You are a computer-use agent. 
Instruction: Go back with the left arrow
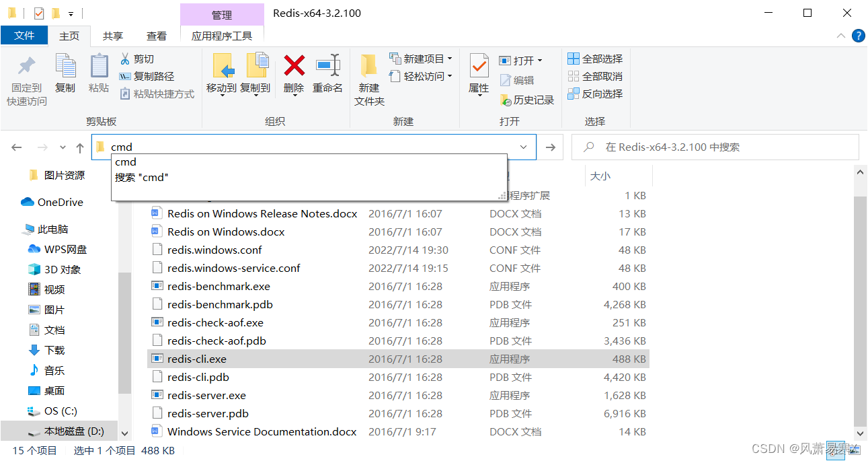[17, 147]
